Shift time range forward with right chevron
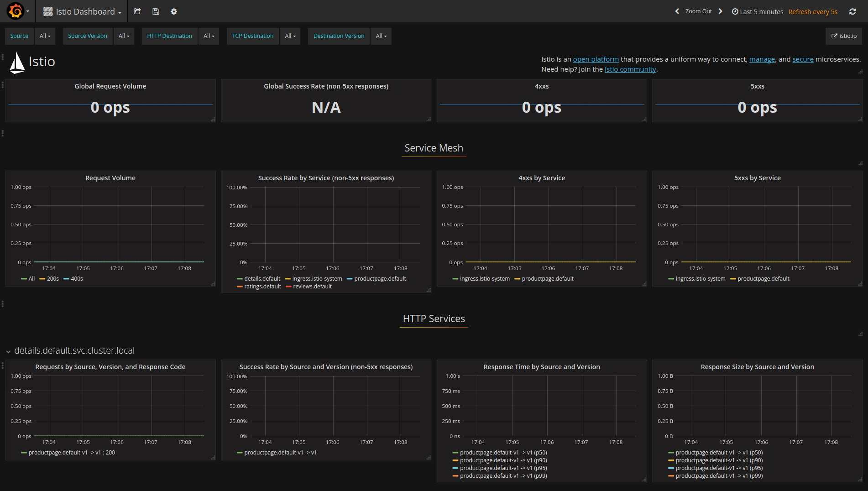 720,11
